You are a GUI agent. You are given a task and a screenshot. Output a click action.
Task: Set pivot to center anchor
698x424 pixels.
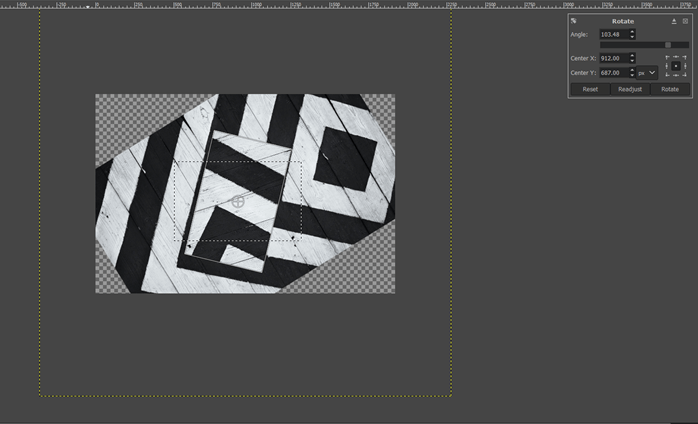(x=676, y=66)
